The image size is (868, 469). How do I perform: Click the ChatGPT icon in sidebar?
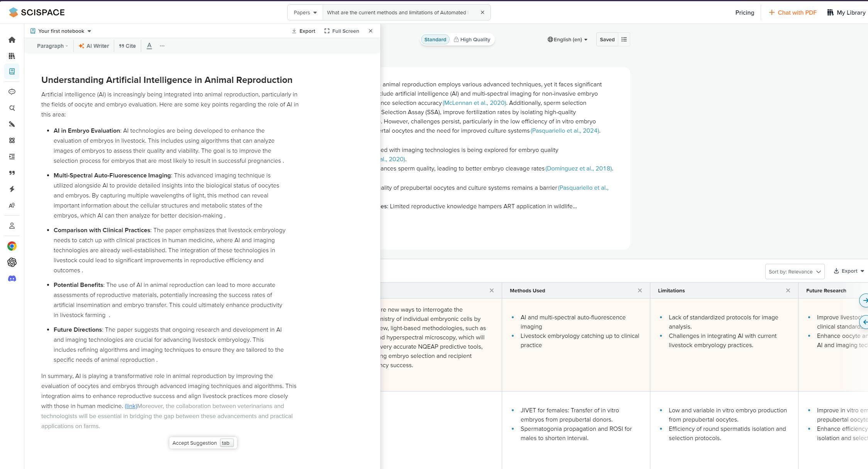[12, 262]
